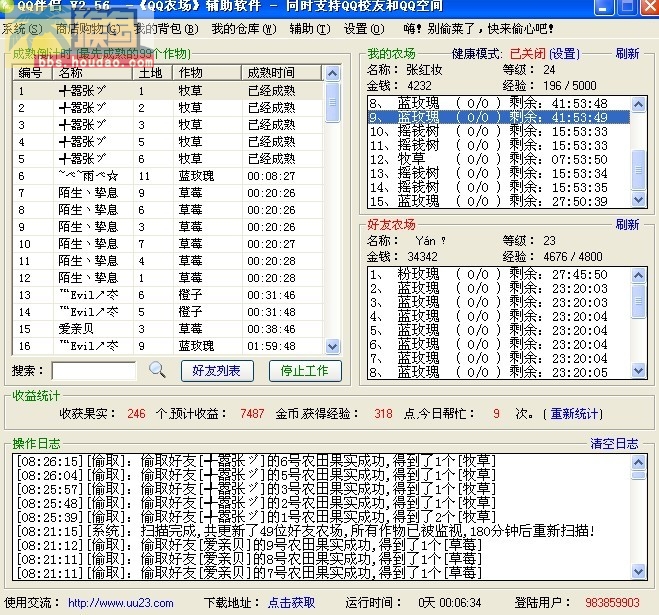Click scroll up arrow in 操作日志
Viewport: 659px width, 615px height.
coord(638,462)
